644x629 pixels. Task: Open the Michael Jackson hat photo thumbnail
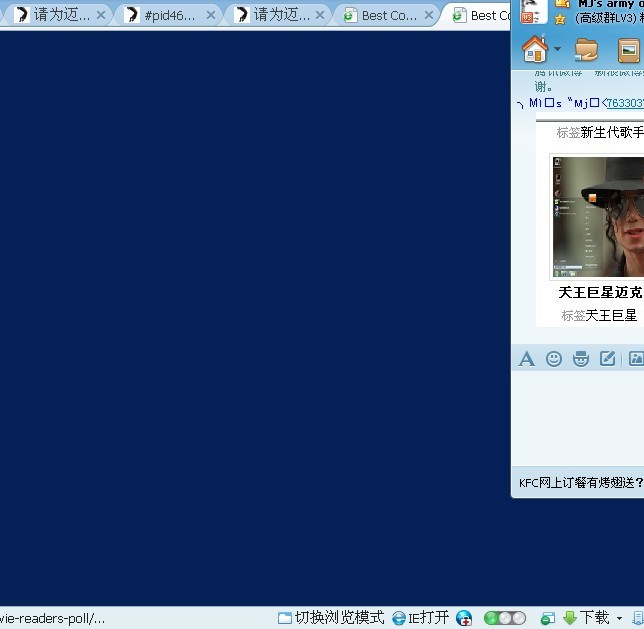tap(598, 216)
